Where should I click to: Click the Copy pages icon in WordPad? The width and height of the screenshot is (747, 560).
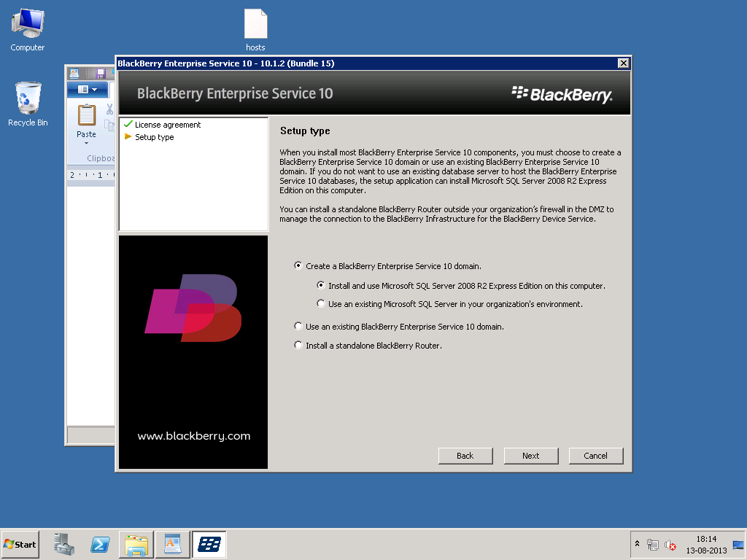[109, 125]
